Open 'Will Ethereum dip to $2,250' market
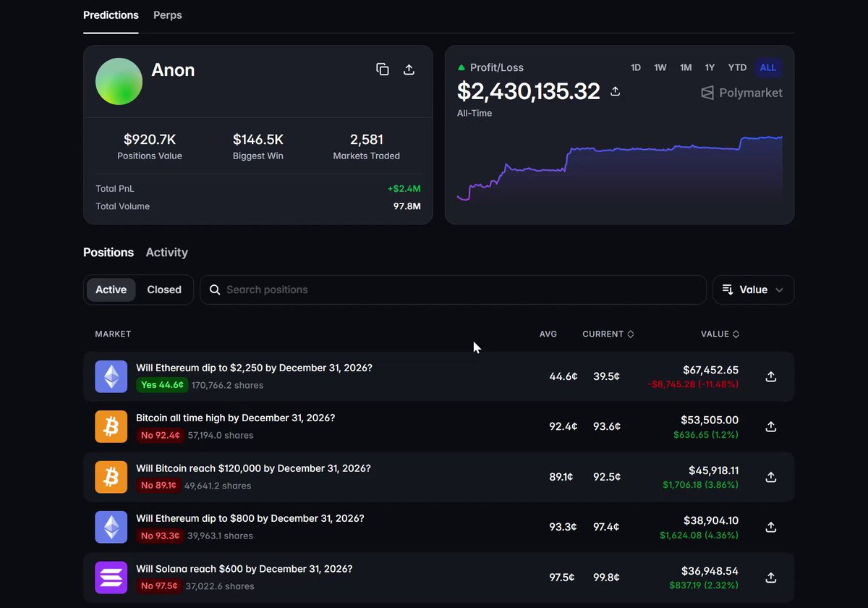This screenshot has height=608, width=868. [255, 368]
